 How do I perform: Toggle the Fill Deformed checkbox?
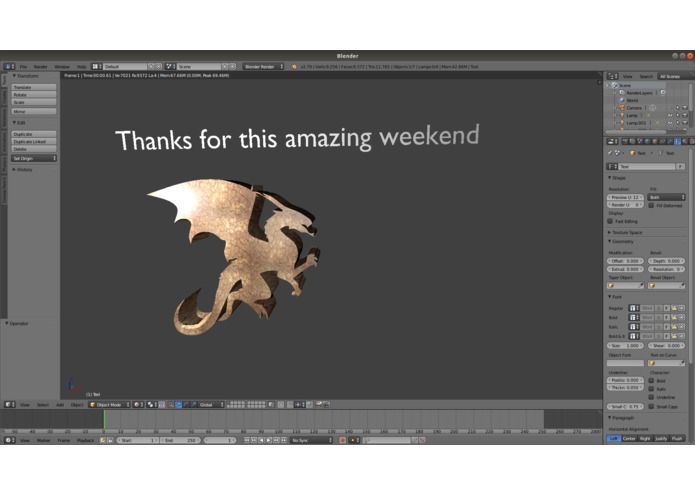click(651, 205)
